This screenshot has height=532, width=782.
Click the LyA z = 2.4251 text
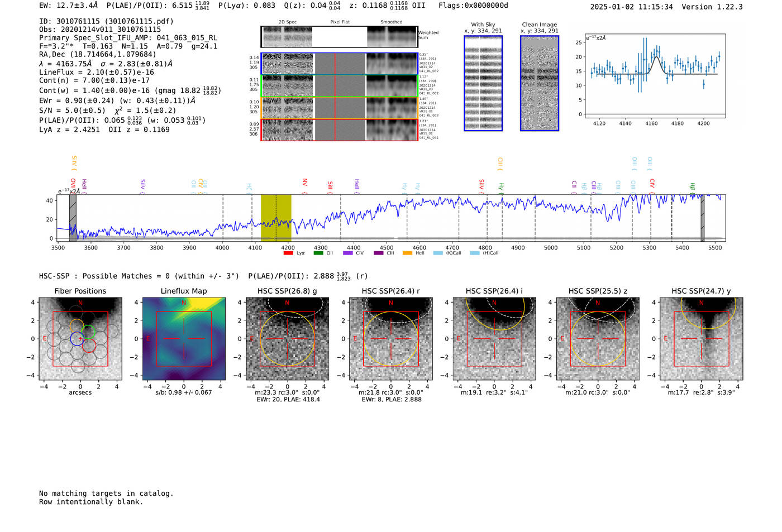pyautogui.click(x=69, y=130)
